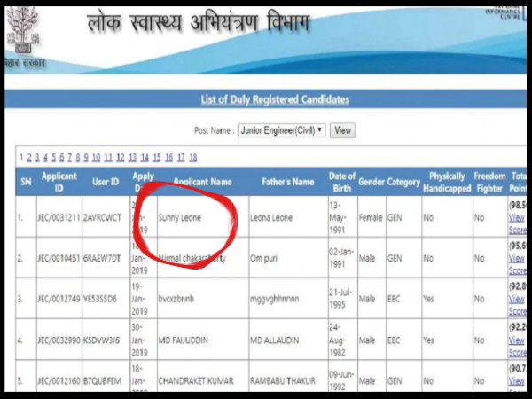Click date of birth 24-Aug-1982
Viewport: 532px width, 399px height.
click(337, 340)
